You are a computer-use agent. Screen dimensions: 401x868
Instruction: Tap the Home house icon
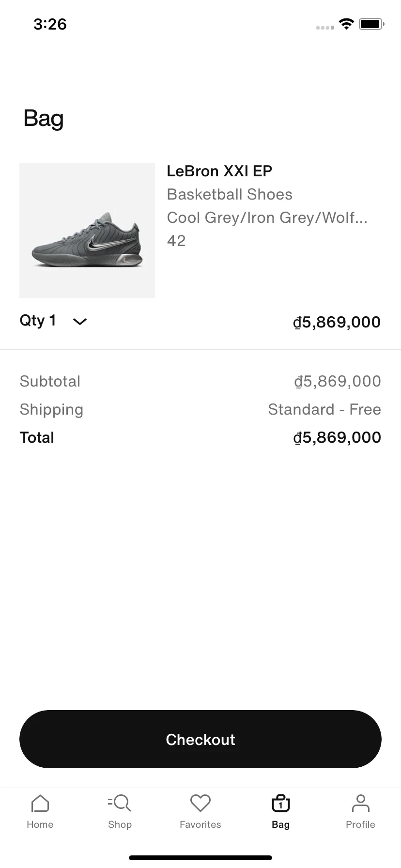tap(40, 803)
